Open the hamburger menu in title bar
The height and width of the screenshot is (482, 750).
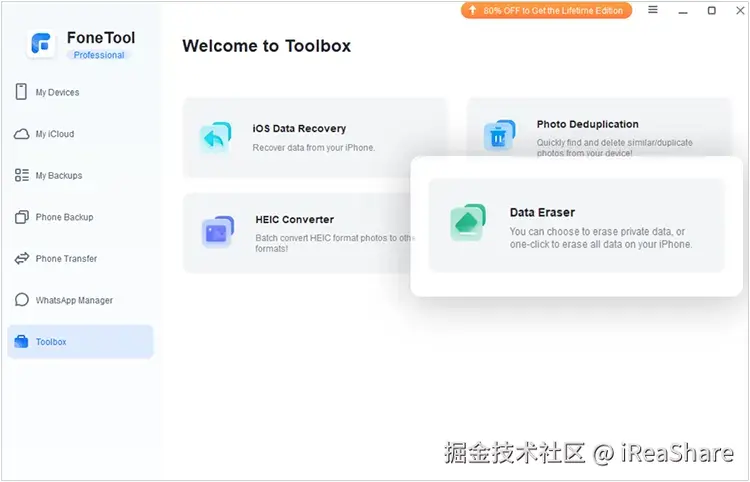653,10
